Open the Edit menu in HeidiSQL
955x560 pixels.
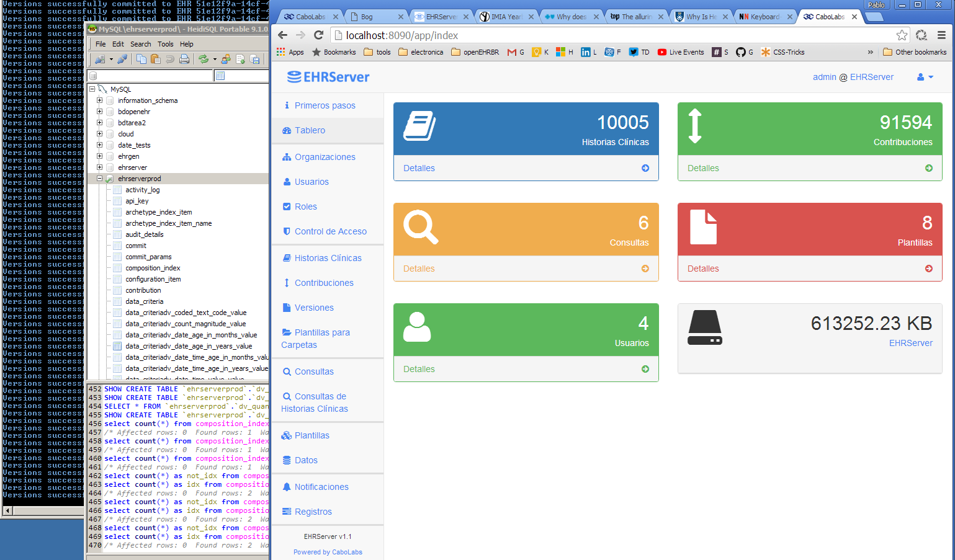(x=118, y=44)
